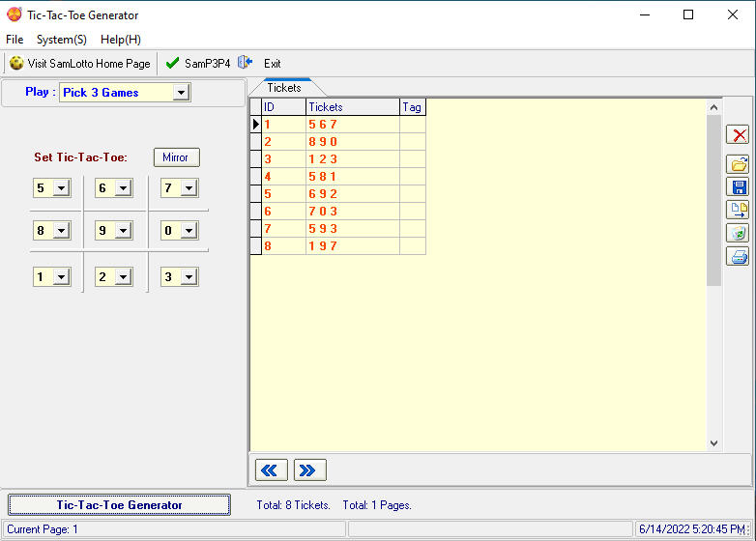Open the Play game type dropdown

click(x=181, y=92)
